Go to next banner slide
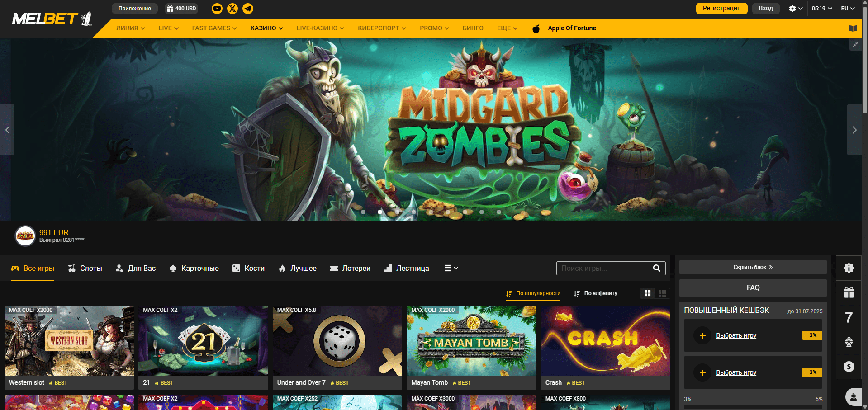This screenshot has width=868, height=410. [854, 130]
